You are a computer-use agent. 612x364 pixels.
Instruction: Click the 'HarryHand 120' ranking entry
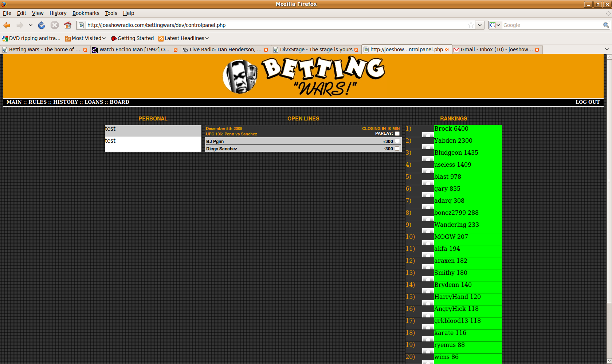[x=468, y=299]
